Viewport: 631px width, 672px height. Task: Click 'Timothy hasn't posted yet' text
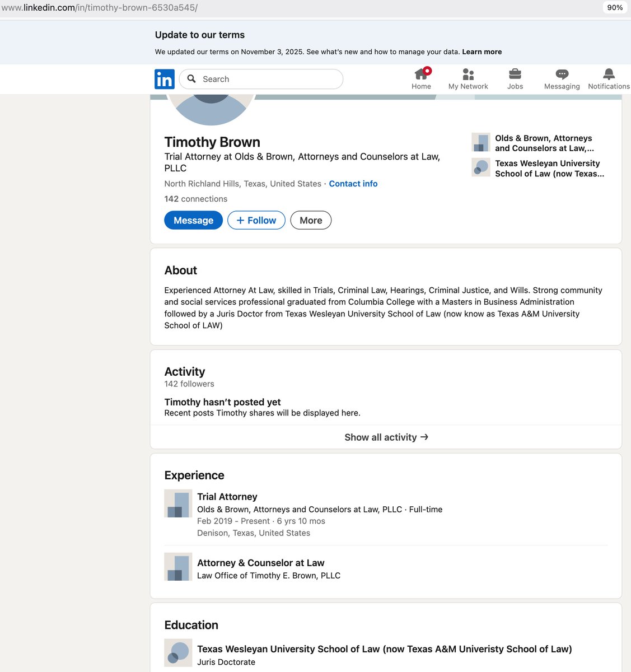tap(222, 402)
